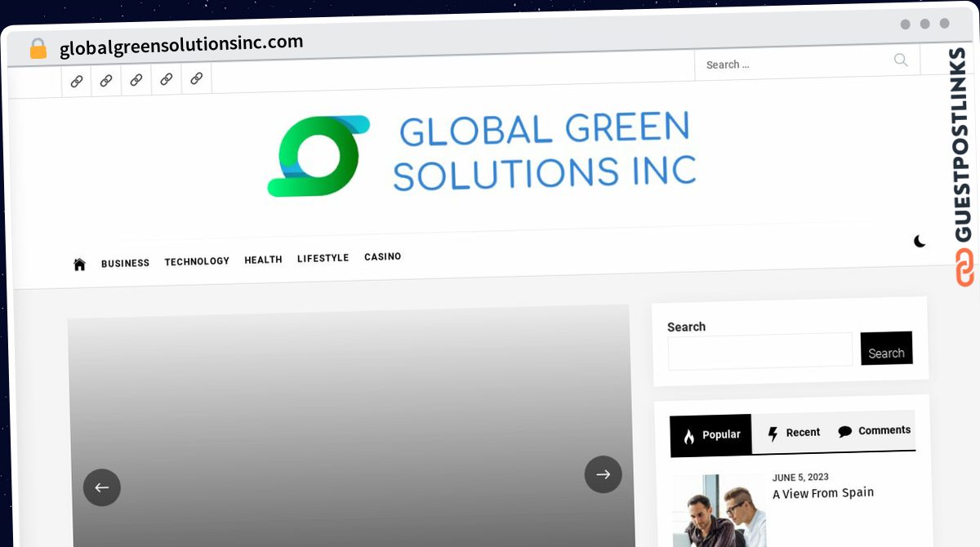Open the Lifestyle menu item

[x=323, y=258]
